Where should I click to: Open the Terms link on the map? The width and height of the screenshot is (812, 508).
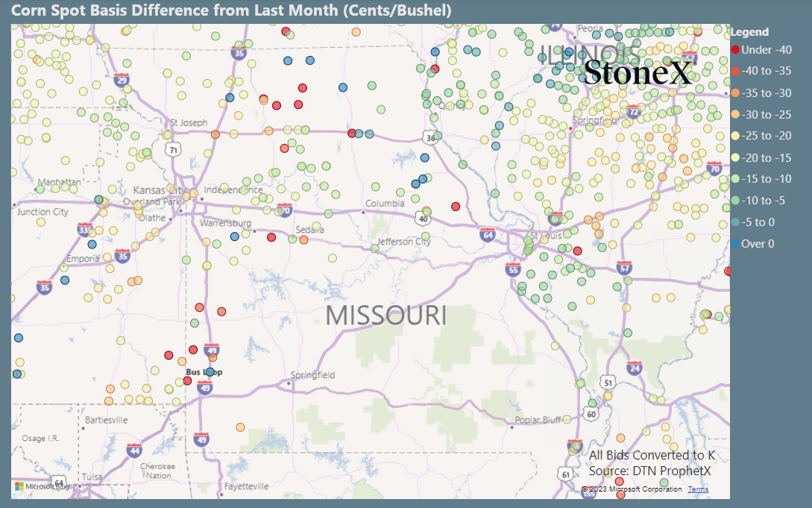click(x=698, y=489)
